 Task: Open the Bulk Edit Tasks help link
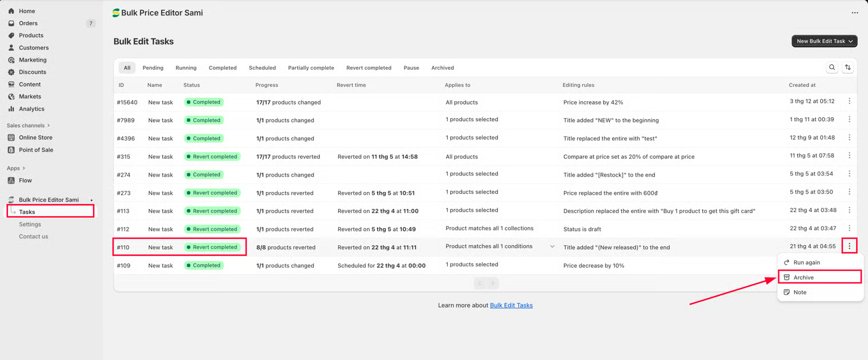pos(511,305)
